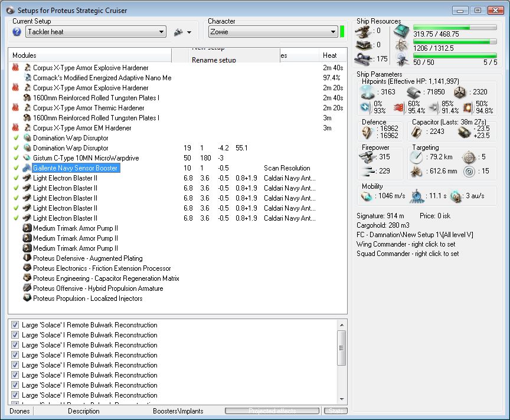This screenshot has width=510, height=420.
Task: Click the Scan Resolution script entry
Action: (x=287, y=168)
